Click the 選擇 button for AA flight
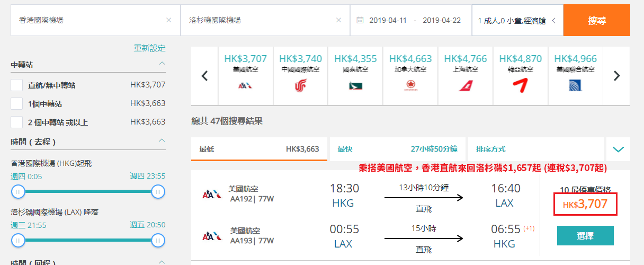This screenshot has width=644, height=265. tap(585, 236)
